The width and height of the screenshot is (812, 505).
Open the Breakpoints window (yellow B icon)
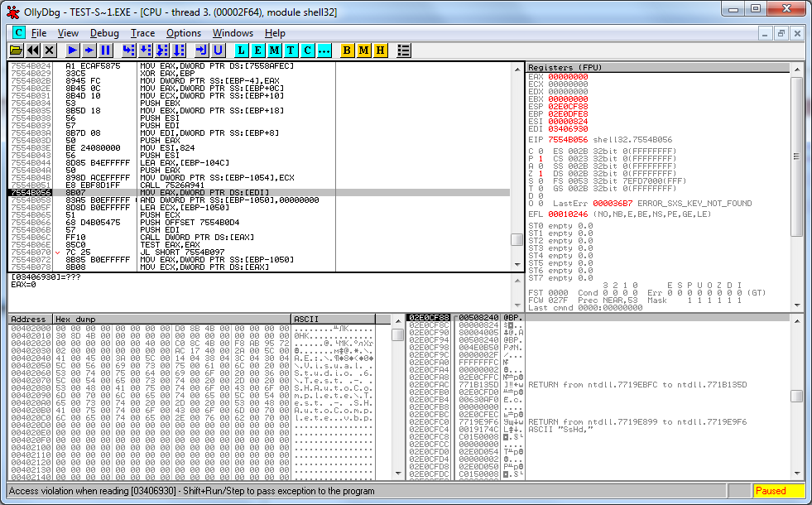(x=347, y=50)
